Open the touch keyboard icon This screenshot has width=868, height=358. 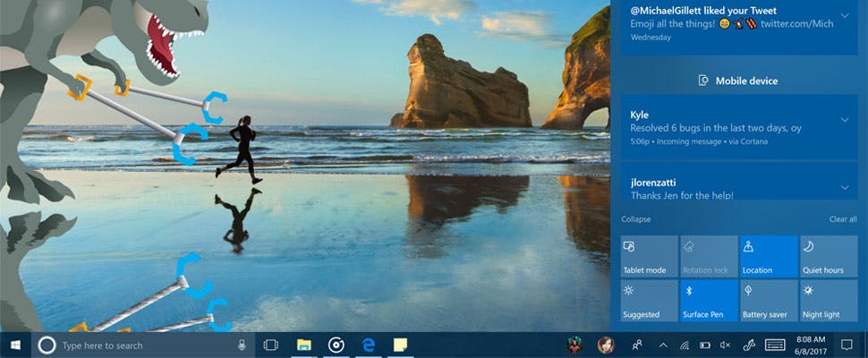click(775, 345)
